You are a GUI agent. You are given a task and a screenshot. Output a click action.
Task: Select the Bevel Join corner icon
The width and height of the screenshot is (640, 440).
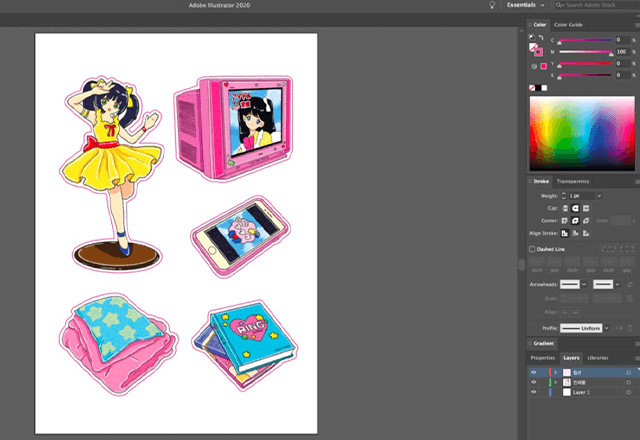coord(586,221)
